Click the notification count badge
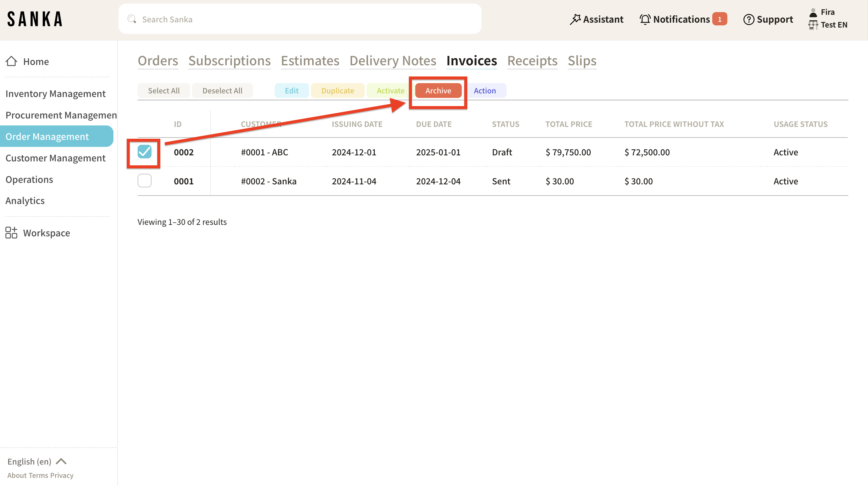 pos(720,19)
